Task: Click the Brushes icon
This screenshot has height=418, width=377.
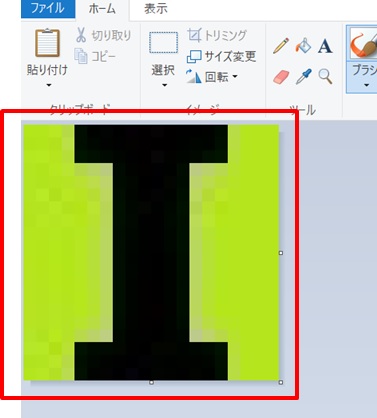Action: pyautogui.click(x=363, y=44)
